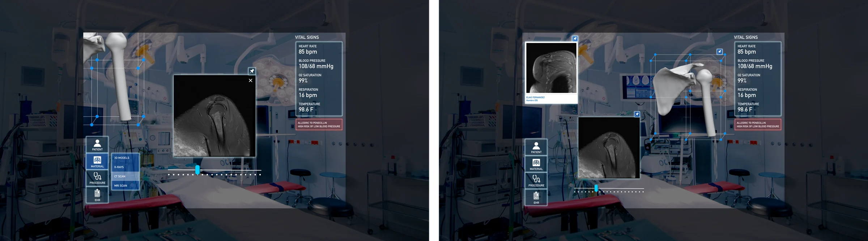Open Patient panel in right screen
This screenshot has height=241, width=868.
(536, 147)
